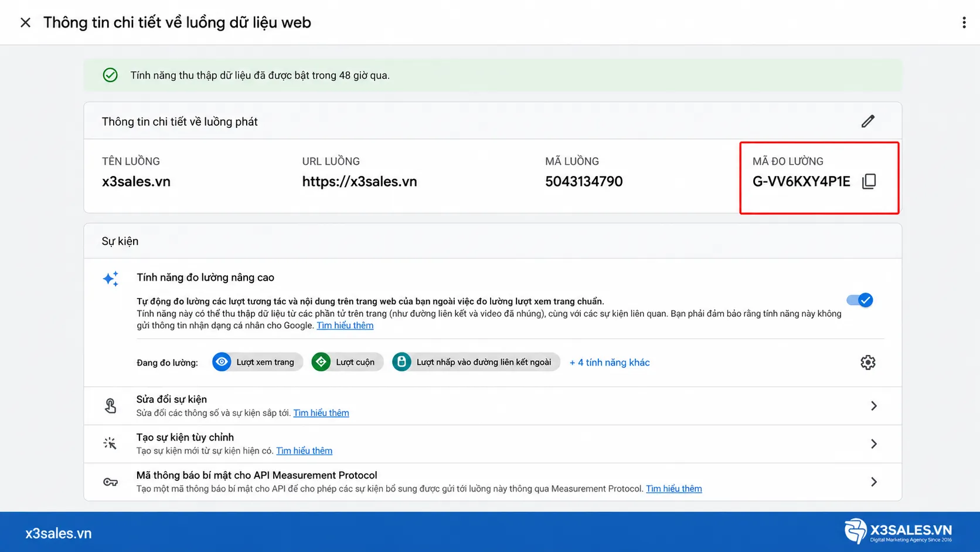Click the lock icon for outbound link clicks
The width and height of the screenshot is (980, 552).
click(x=401, y=362)
